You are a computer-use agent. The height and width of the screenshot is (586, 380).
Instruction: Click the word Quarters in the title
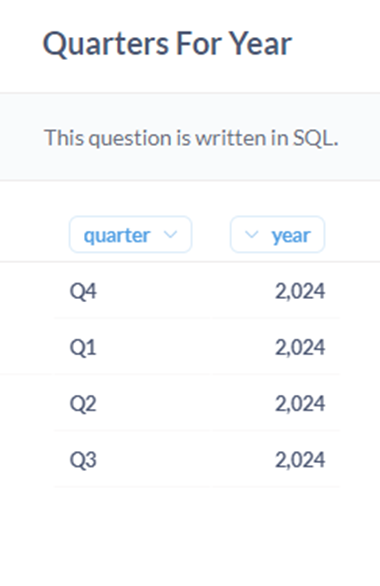(x=106, y=44)
